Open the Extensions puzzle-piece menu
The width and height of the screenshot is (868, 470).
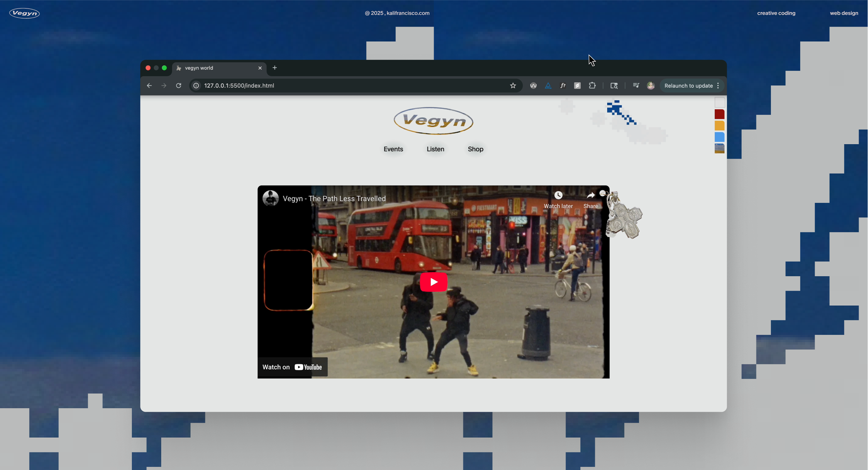click(x=592, y=86)
